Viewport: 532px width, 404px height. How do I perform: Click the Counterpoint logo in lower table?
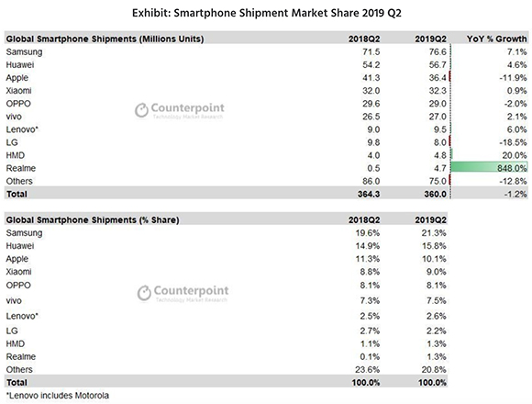click(183, 293)
